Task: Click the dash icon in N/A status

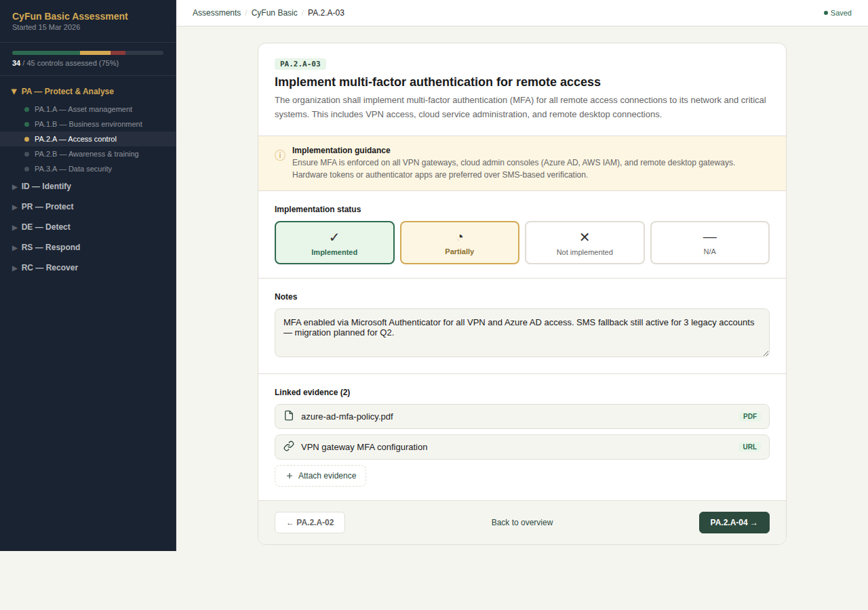Action: pos(709,237)
